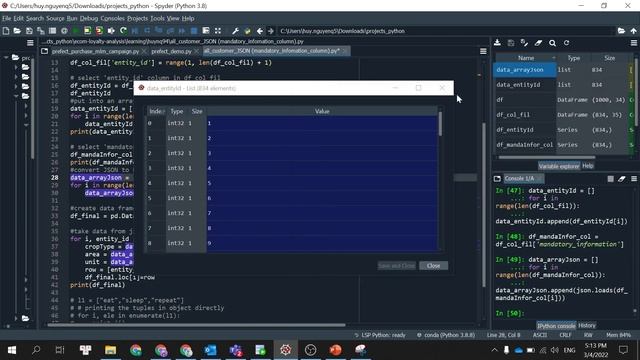
Task: Search variables using the magnifier icon
Action: pos(552,42)
